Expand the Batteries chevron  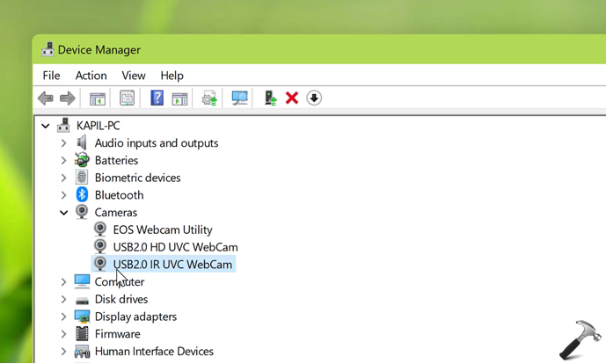64,160
